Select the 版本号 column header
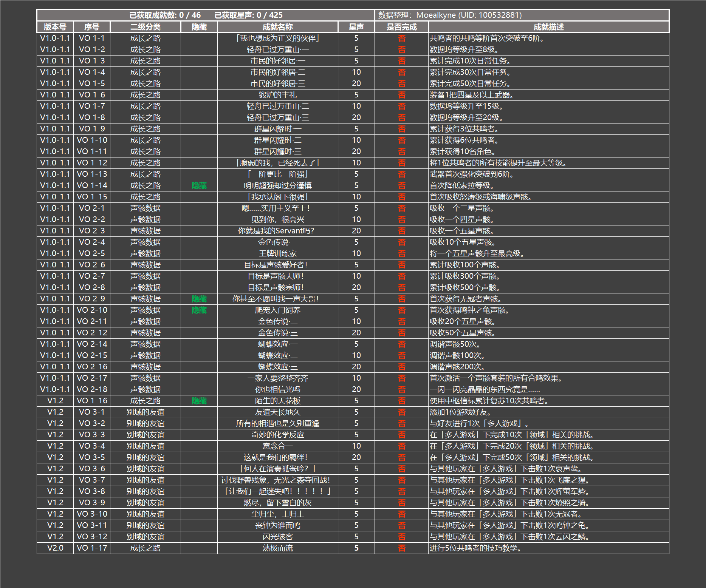Viewport: 706px width, 588px height. pos(55,27)
